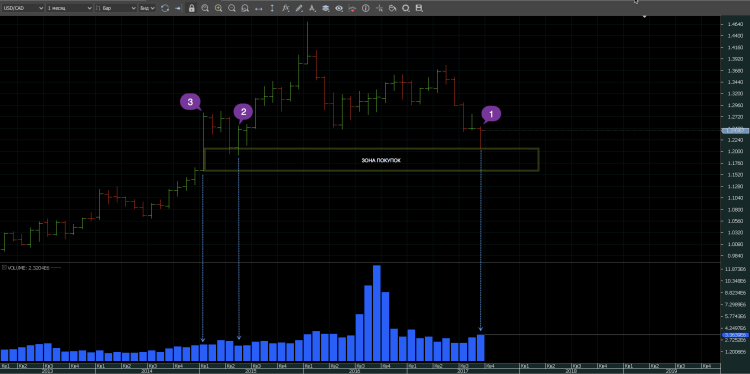This screenshot has height=374, width=750.
Task: Open the fx indicators tool
Action: (x=286, y=8)
